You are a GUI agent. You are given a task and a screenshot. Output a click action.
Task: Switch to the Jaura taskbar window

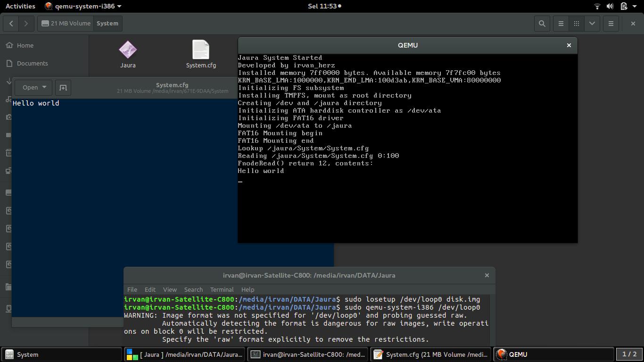point(185,354)
